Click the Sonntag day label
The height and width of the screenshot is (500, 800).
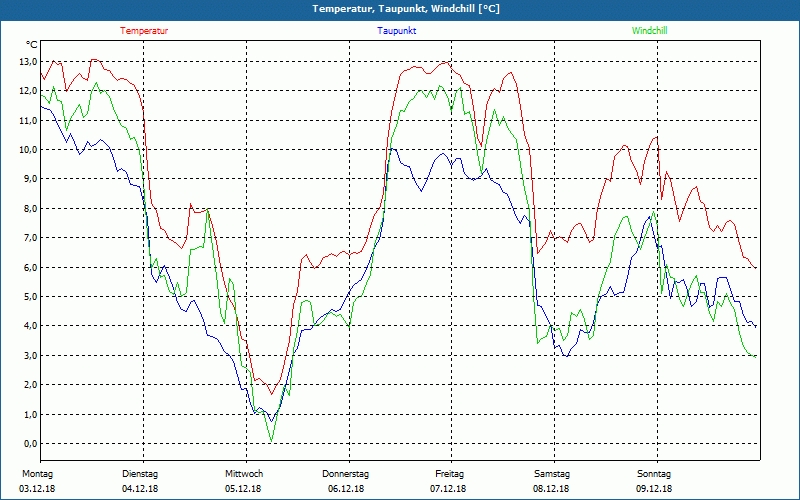point(654,474)
